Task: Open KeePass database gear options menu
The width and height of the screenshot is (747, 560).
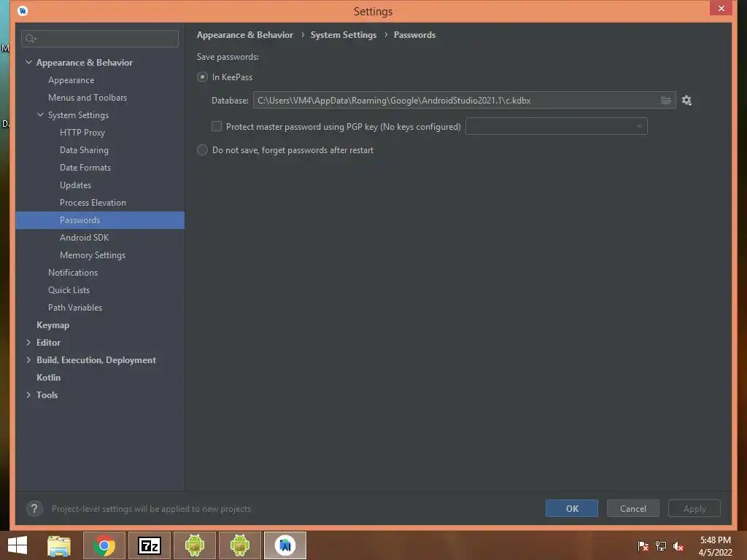Action: pos(686,101)
